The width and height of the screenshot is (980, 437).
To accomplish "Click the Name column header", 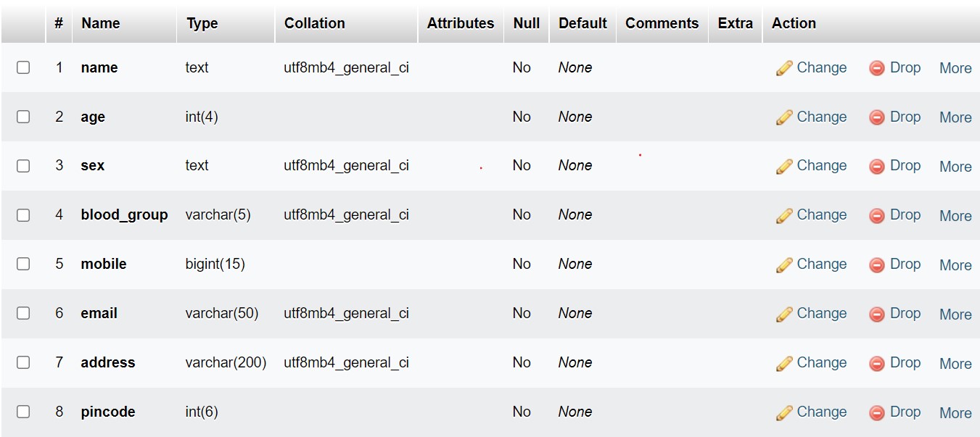I will coord(100,23).
